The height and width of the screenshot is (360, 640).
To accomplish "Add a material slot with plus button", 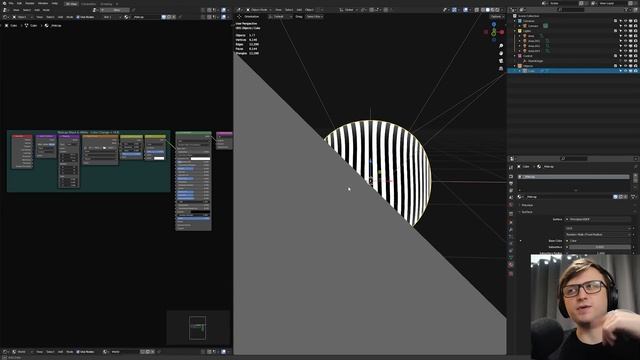I will [635, 176].
